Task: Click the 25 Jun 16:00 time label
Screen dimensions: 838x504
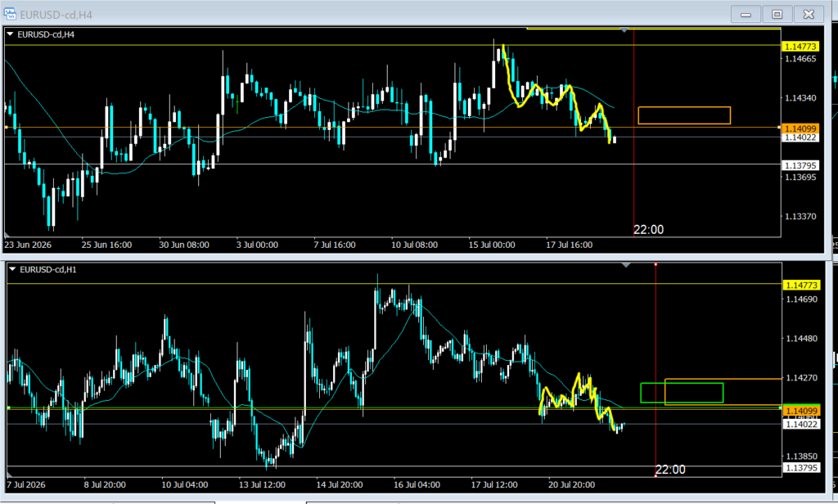Action: tap(106, 245)
